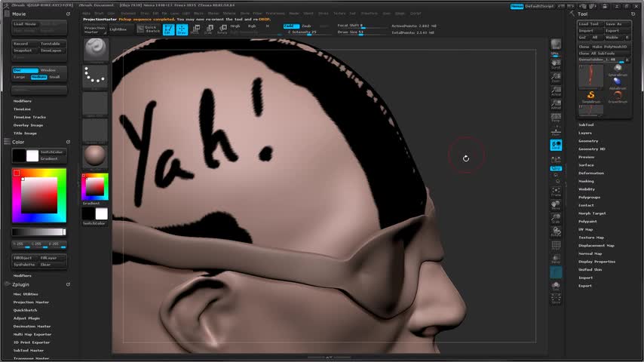The width and height of the screenshot is (644, 362).
Task: Click the Load Tool button
Action: [x=589, y=24]
